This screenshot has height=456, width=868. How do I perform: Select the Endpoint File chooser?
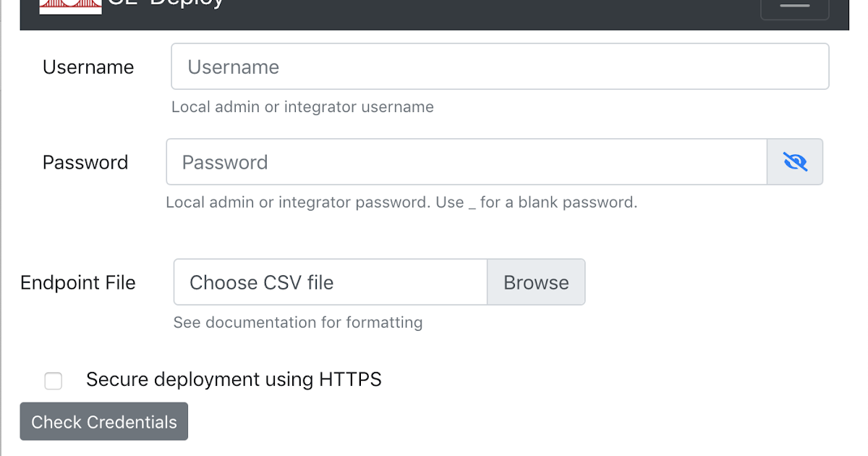point(330,282)
